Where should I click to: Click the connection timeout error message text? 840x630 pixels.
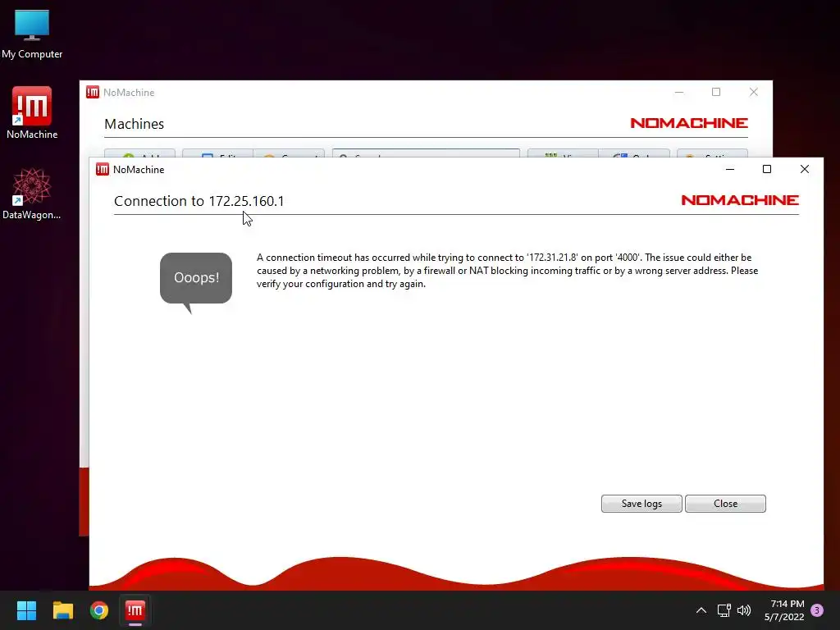[507, 271]
